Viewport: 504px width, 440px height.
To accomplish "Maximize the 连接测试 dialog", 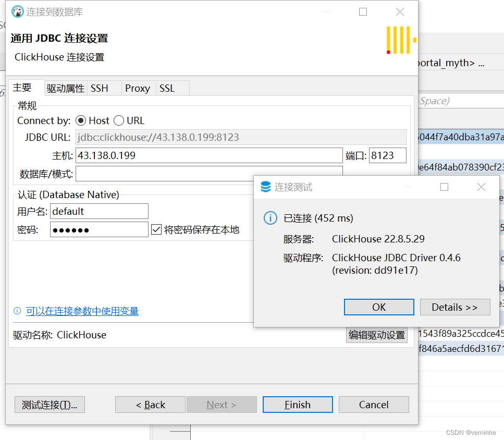I will pos(444,187).
